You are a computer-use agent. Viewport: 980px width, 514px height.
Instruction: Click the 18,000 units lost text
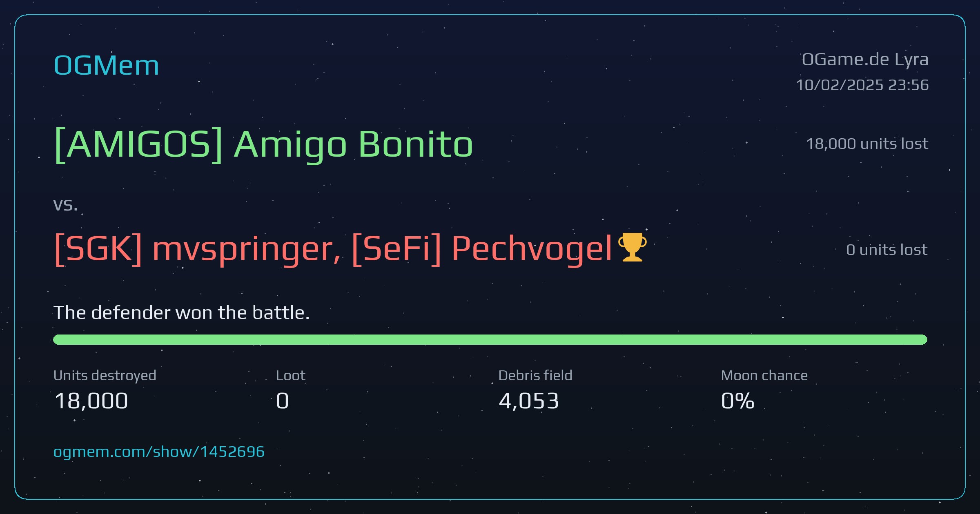(x=867, y=144)
